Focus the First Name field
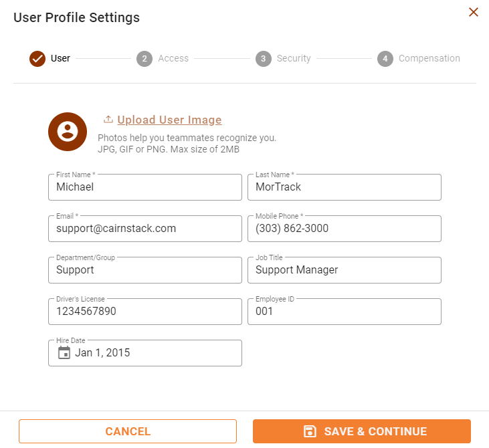 pyautogui.click(x=145, y=187)
